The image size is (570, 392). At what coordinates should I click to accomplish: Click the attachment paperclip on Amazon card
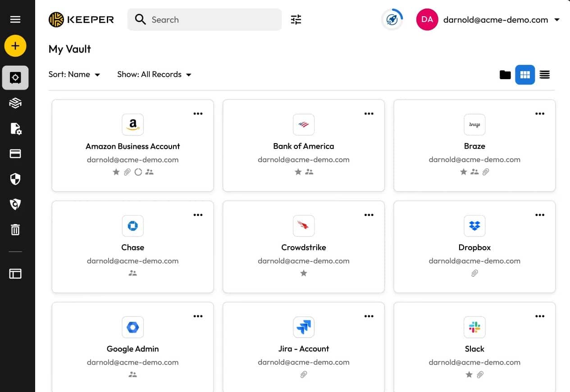(x=127, y=172)
